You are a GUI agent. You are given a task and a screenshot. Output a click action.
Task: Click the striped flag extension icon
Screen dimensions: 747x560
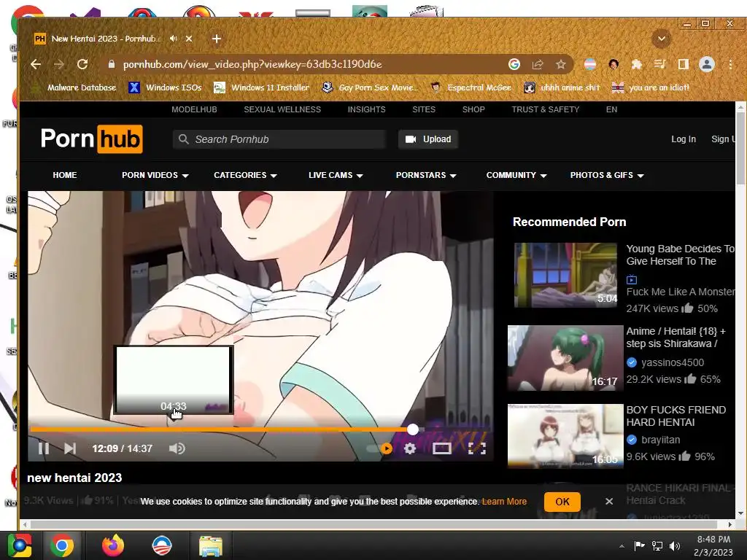click(x=589, y=64)
